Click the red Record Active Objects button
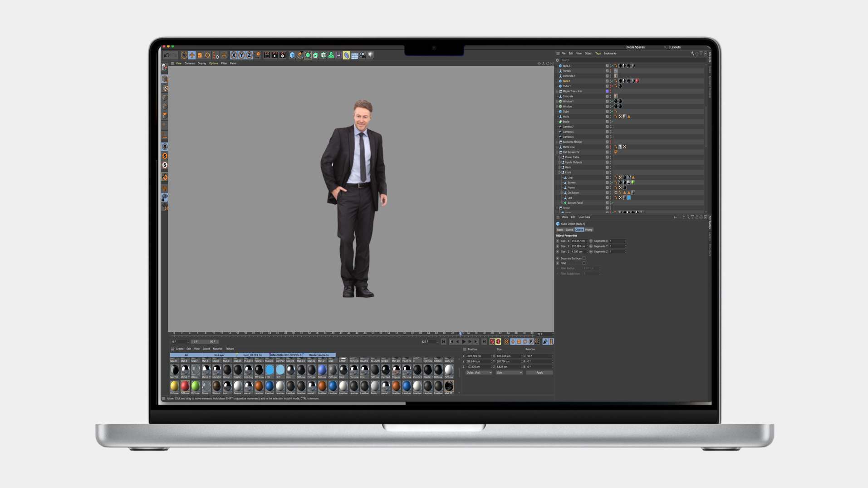 492,342
